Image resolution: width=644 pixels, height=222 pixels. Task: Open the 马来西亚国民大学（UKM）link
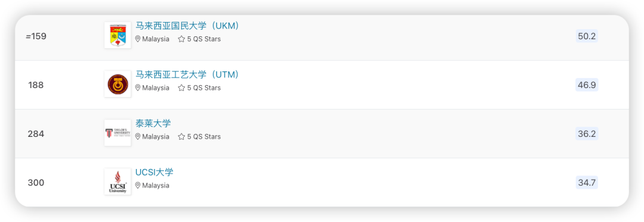click(x=187, y=26)
